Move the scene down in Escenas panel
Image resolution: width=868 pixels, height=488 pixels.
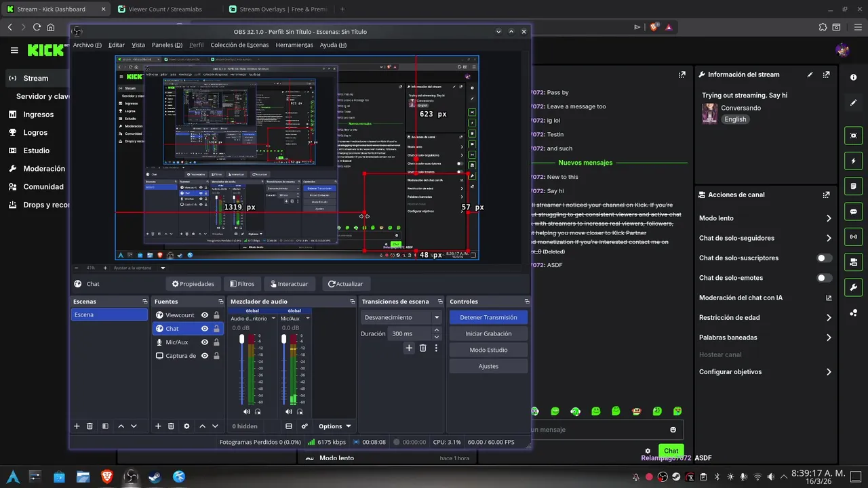tap(134, 426)
